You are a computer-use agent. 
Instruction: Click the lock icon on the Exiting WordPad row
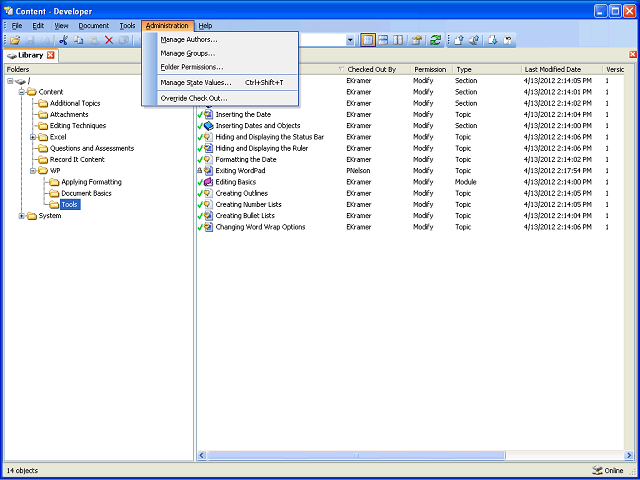pos(200,171)
